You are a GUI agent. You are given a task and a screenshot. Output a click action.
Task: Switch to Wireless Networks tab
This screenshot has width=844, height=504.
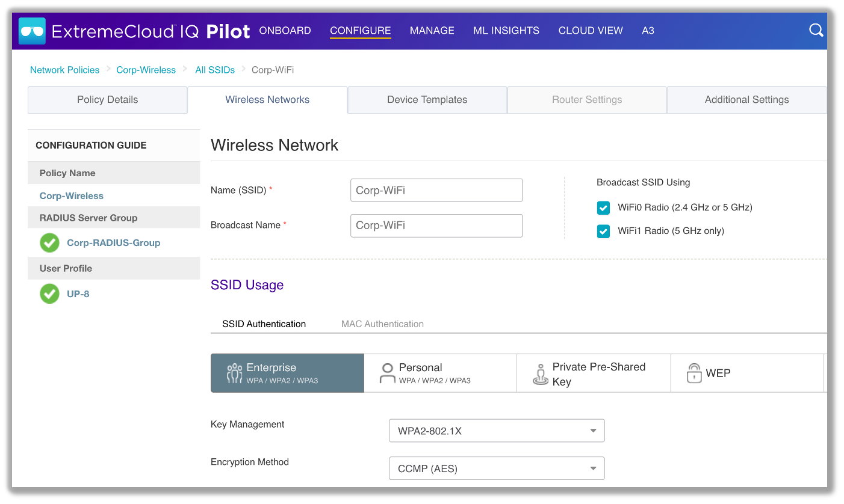tap(267, 100)
